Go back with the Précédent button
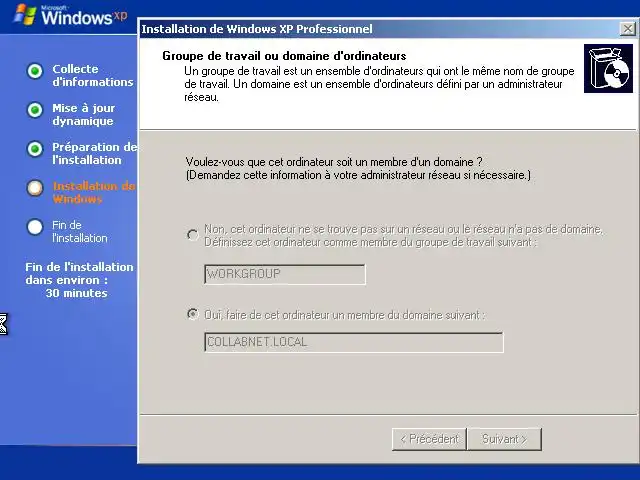Image resolution: width=640 pixels, height=480 pixels. (x=429, y=439)
